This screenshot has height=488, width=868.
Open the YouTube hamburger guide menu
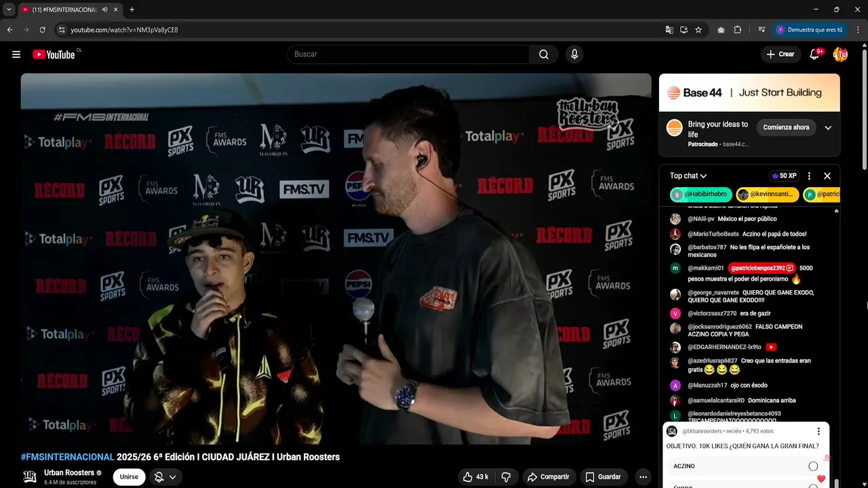[x=16, y=54]
